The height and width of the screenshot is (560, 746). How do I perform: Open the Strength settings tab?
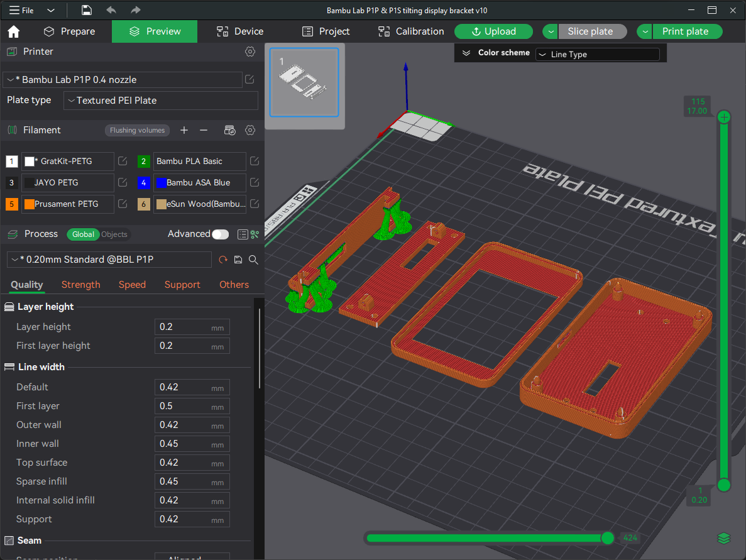[x=80, y=285]
